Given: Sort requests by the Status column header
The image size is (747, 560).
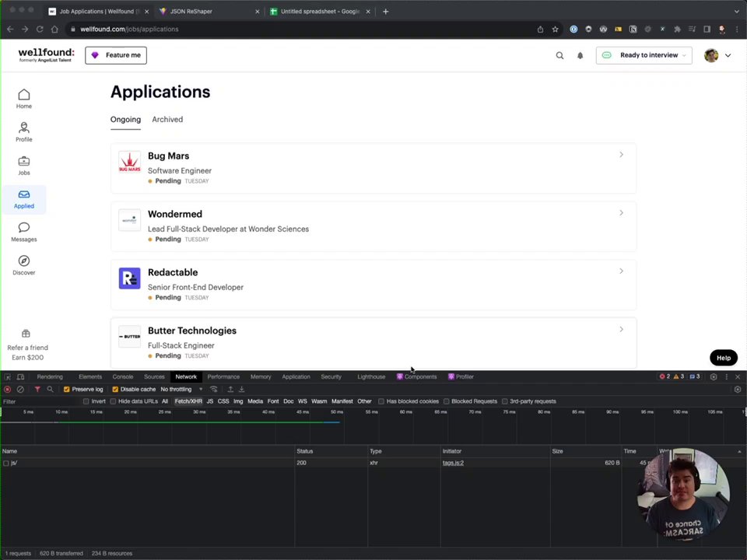Looking at the screenshot, I should click(331, 451).
